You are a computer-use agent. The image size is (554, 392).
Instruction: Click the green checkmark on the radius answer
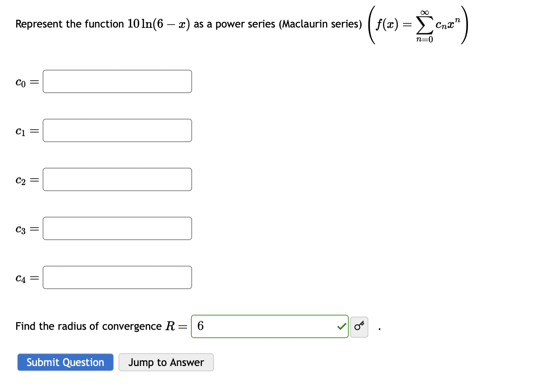[x=341, y=326]
